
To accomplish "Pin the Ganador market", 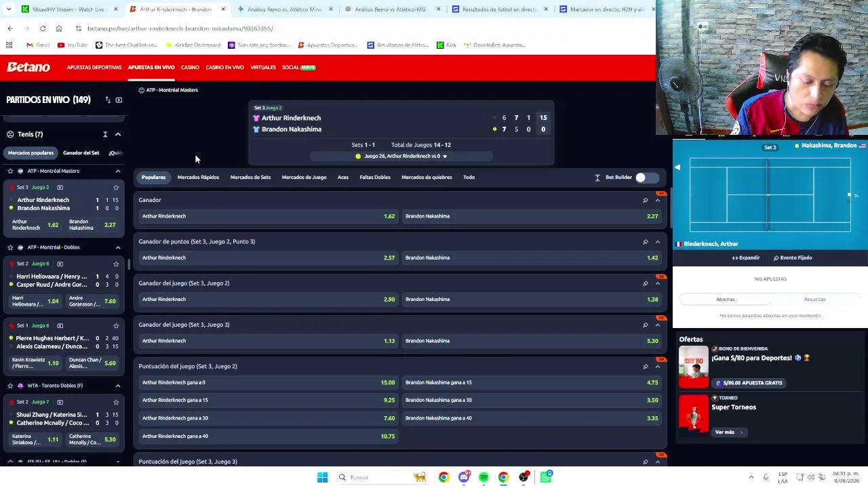I will pyautogui.click(x=646, y=200).
